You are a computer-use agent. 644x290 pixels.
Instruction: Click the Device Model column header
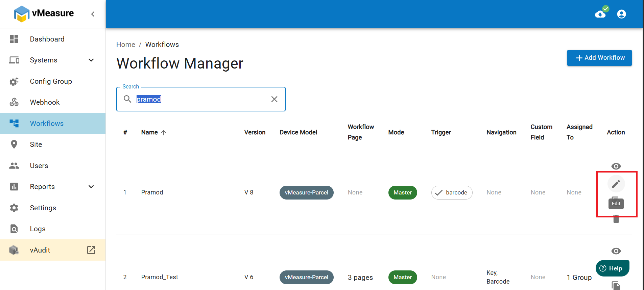298,132
